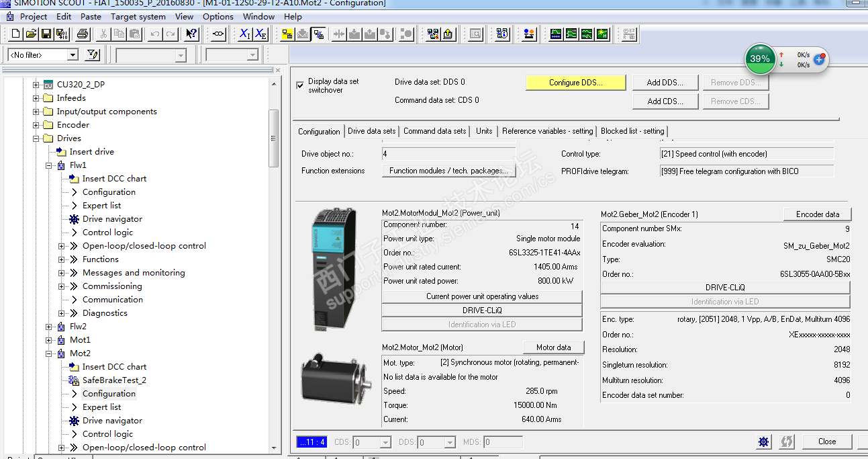Open the No filter dropdown
Screen dimensions: 868x459
73,55
